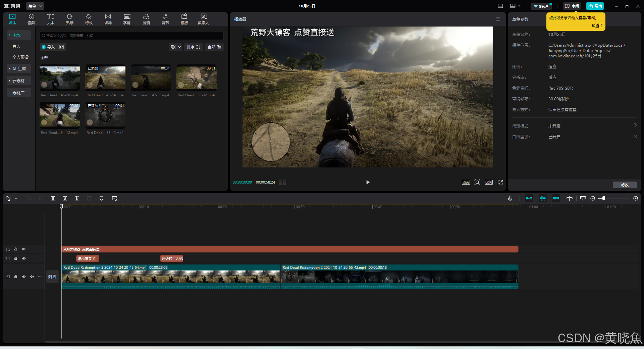
Task: Open the keyboard shortcuts icon in title bar
Action: tap(500, 6)
